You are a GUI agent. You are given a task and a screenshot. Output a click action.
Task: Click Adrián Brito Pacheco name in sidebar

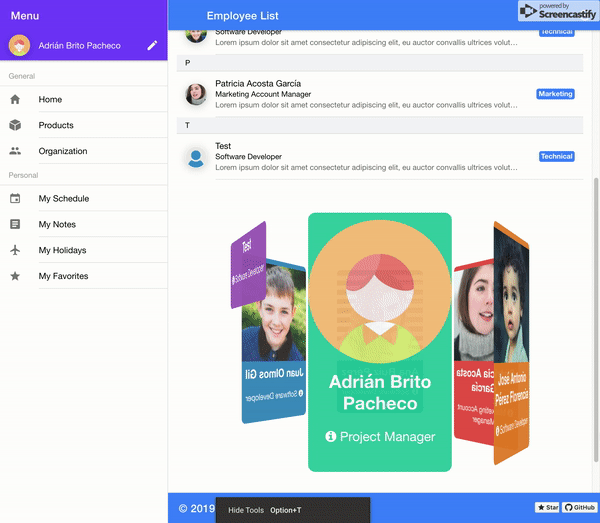pyautogui.click(x=80, y=46)
